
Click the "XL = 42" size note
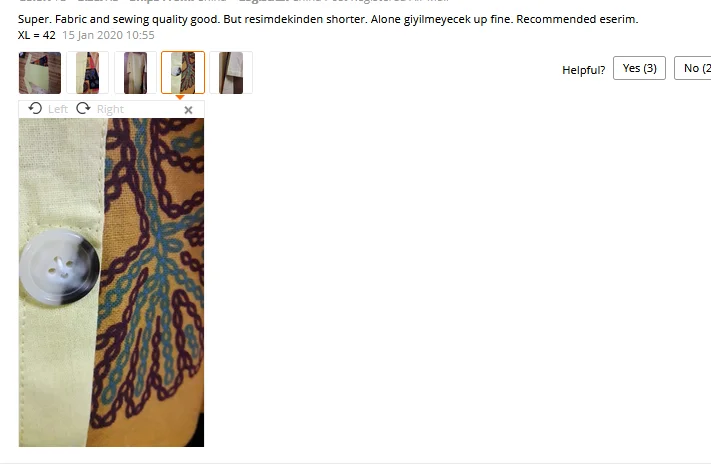pos(37,35)
